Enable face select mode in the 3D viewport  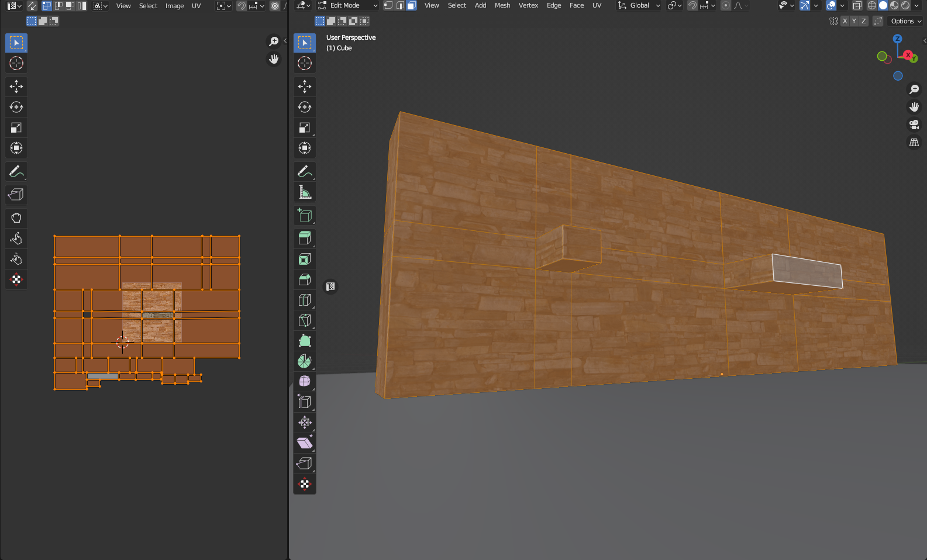pyautogui.click(x=412, y=5)
